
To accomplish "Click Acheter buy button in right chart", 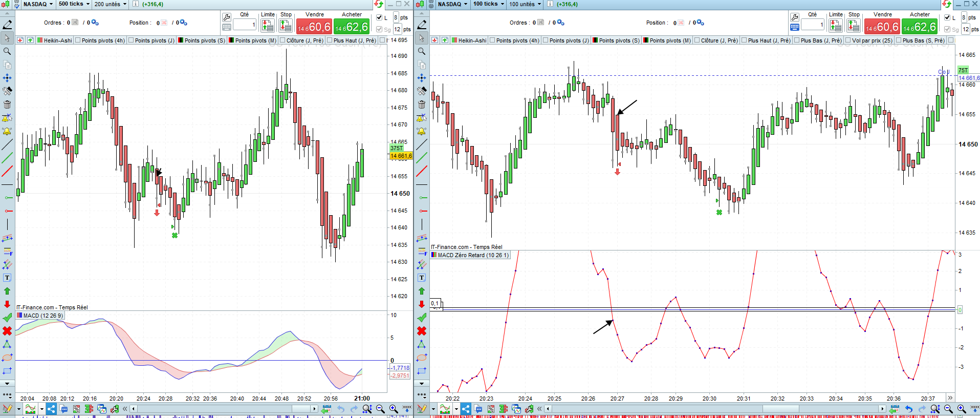I will coord(920,26).
